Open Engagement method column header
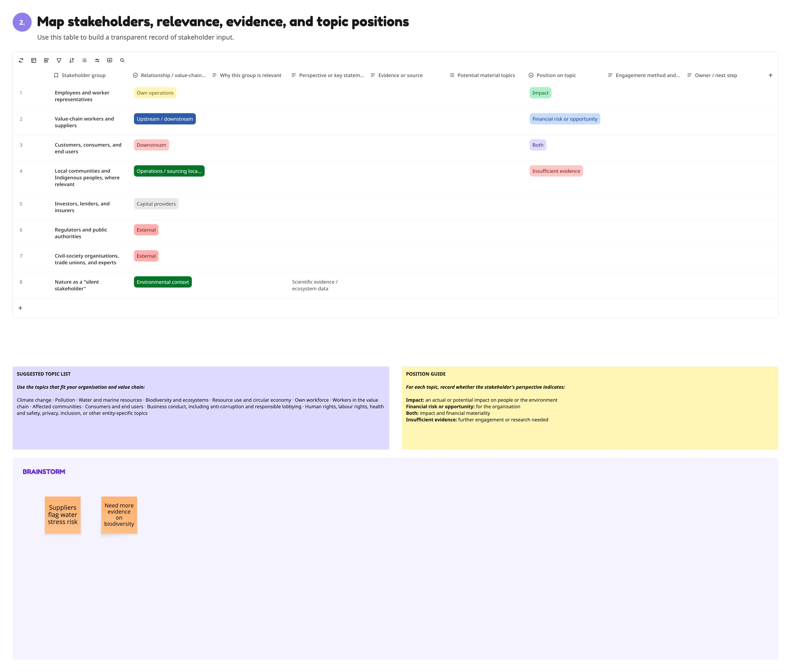791x672 pixels. click(643, 75)
